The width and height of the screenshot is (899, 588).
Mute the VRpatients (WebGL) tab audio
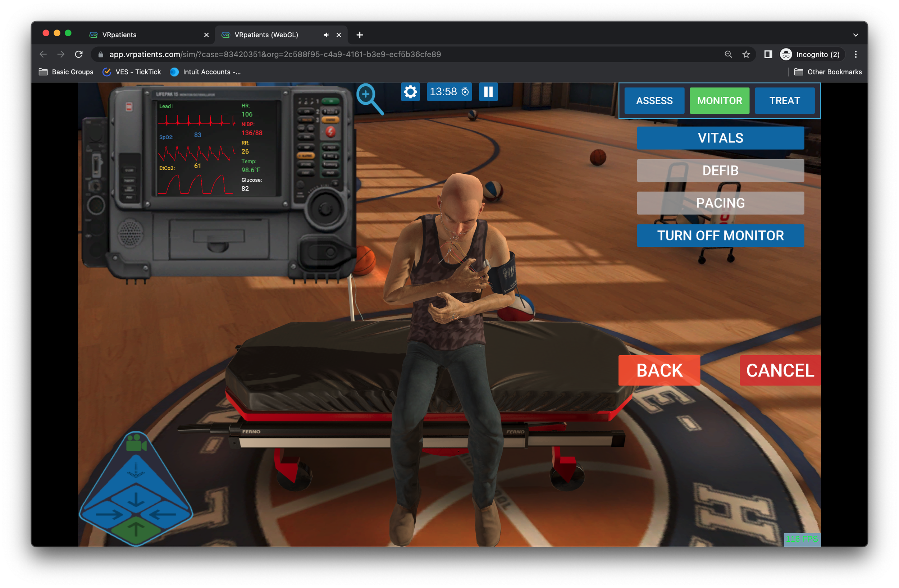tap(327, 35)
